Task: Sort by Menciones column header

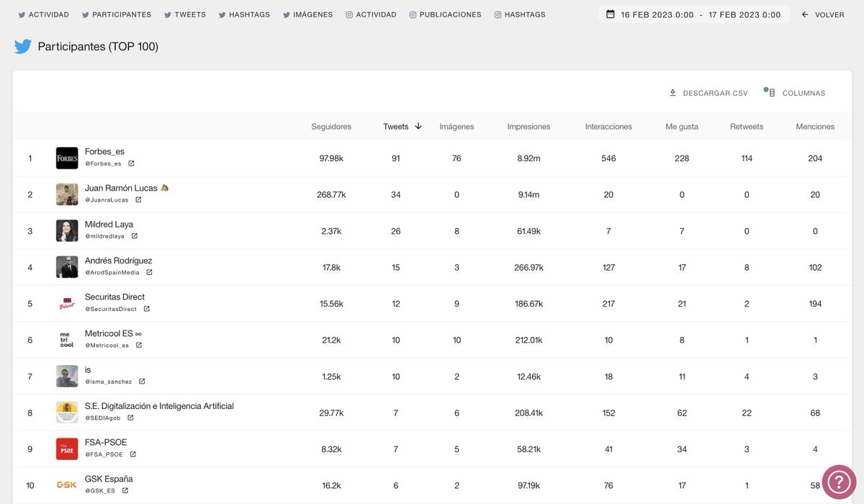Action: click(815, 127)
